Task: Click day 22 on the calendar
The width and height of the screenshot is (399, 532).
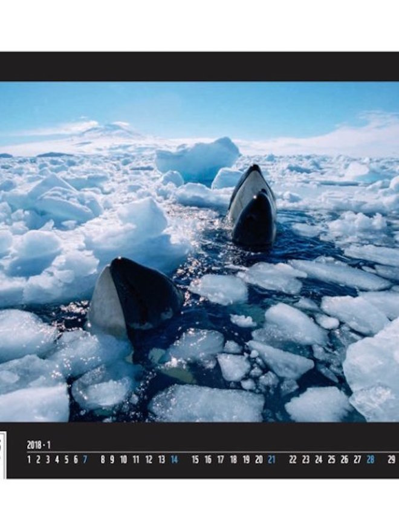Action: click(293, 459)
